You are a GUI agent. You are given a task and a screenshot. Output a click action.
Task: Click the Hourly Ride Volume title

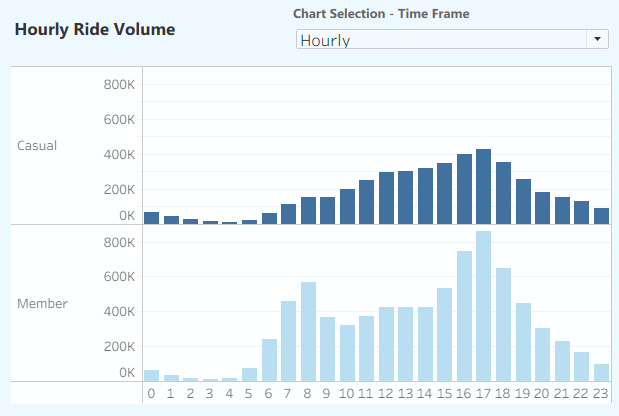95,29
